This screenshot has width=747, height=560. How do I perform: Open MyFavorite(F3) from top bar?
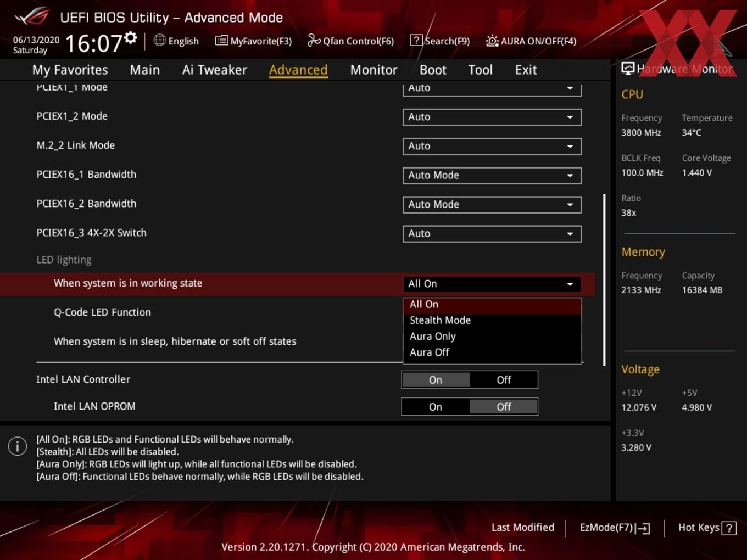254,41
